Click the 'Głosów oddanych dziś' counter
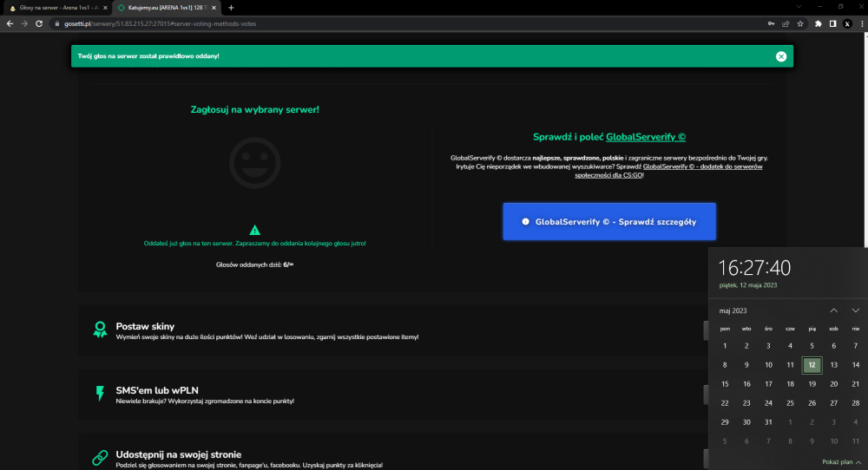This screenshot has width=868, height=470. click(254, 264)
